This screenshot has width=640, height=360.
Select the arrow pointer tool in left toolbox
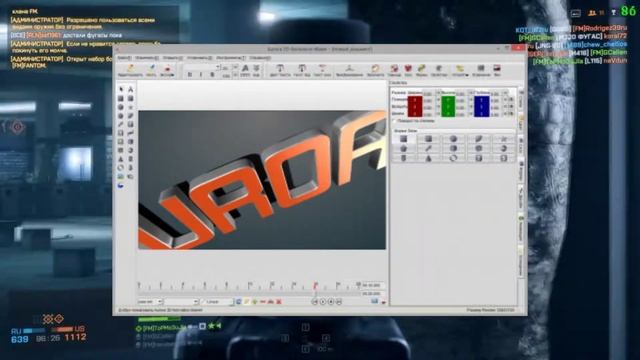(x=121, y=89)
